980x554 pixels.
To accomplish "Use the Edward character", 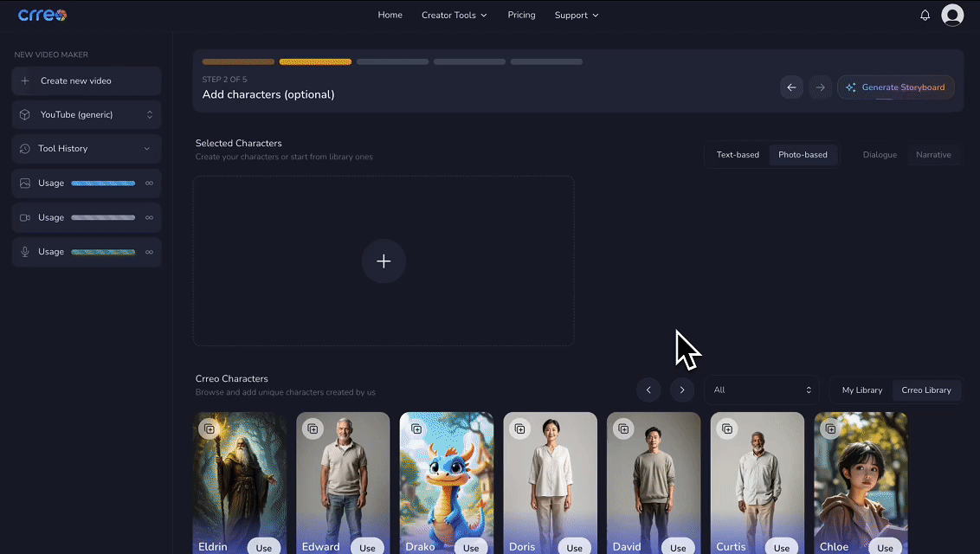I will [x=367, y=547].
